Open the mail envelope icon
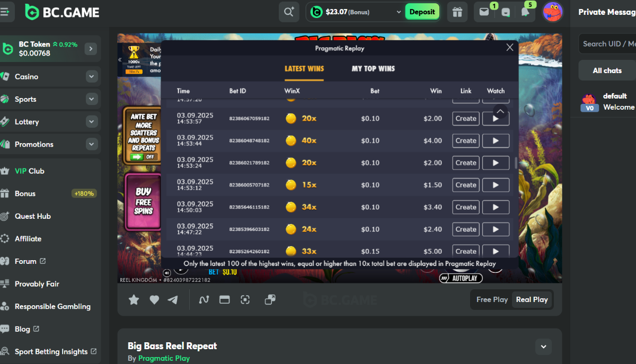This screenshot has height=364, width=636. click(x=484, y=12)
